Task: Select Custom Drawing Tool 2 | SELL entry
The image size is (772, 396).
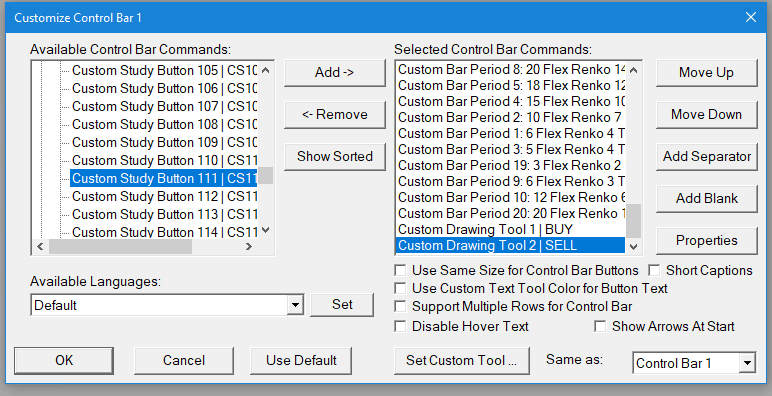Action: (511, 245)
